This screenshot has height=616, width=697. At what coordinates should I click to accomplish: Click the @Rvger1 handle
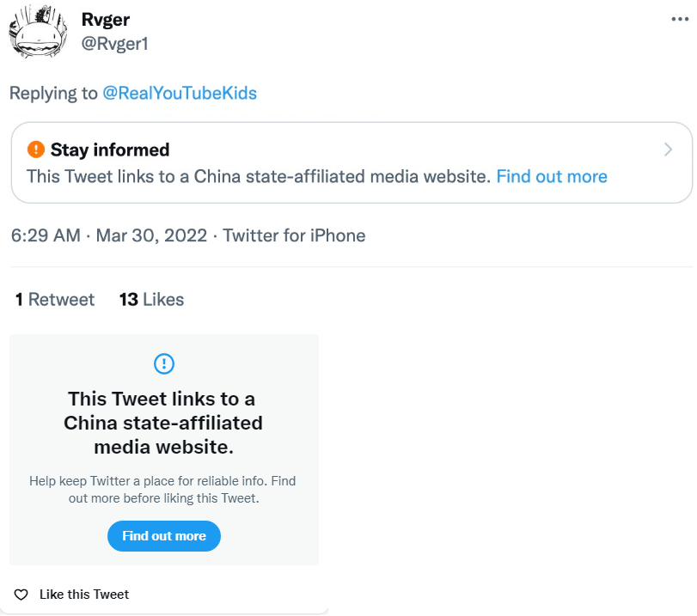click(114, 43)
